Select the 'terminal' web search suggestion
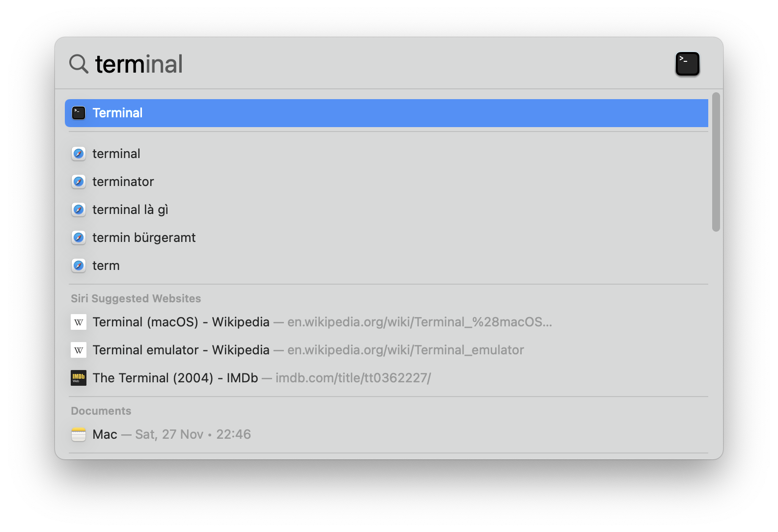The image size is (778, 532). [116, 154]
